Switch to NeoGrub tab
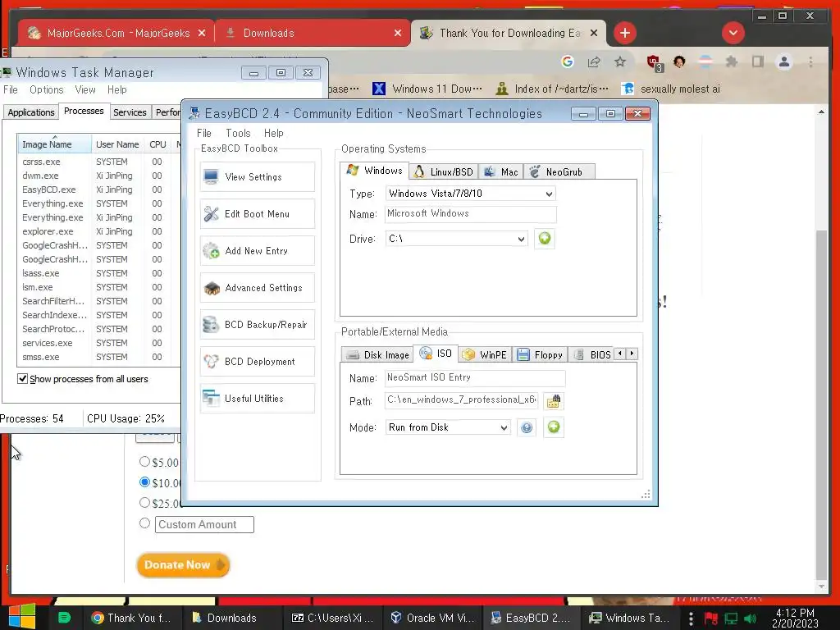 coord(559,172)
